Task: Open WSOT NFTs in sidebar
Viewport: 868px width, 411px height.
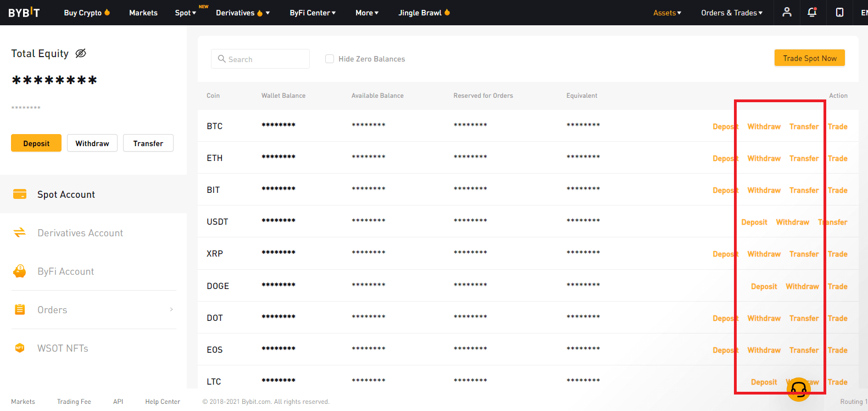Action: pyautogui.click(x=93, y=348)
